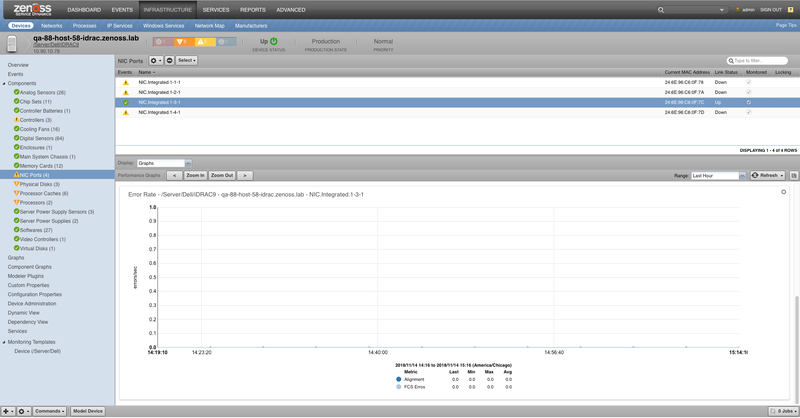Open the /Server/Dell/iDRAC9 device class link
Screen dimensions: 800x418
click(x=56, y=45)
